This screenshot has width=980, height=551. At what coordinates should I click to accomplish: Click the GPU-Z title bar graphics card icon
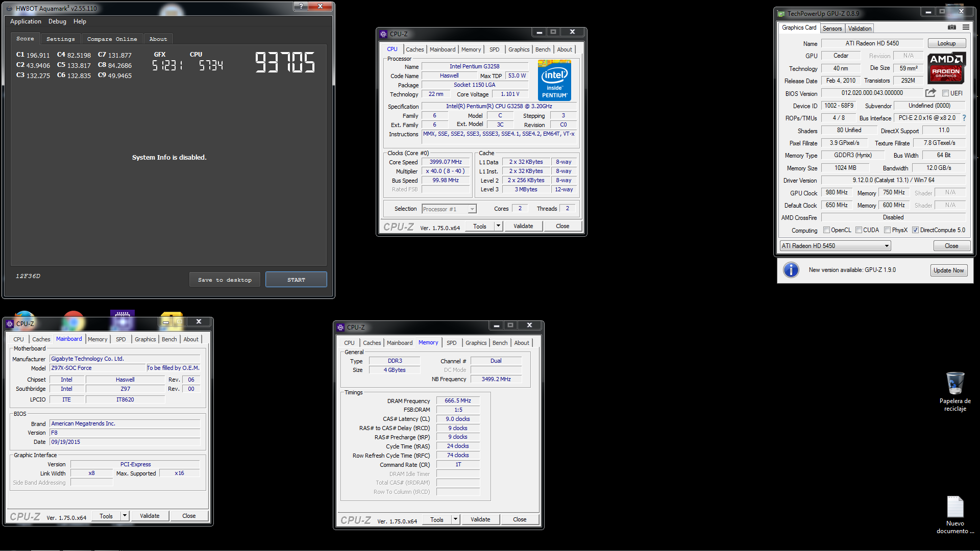coord(781,14)
